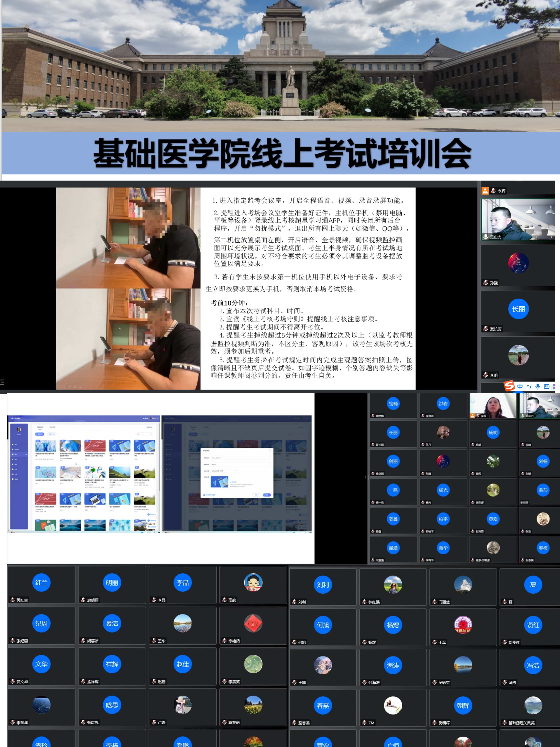Open Sogou soft keyboard icon
This screenshot has width=560, height=747.
[x=547, y=386]
